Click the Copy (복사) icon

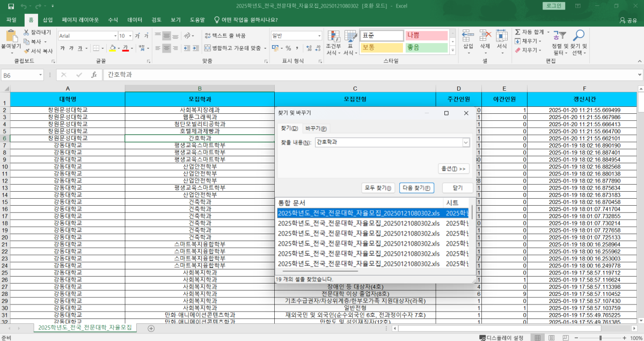[x=26, y=41]
